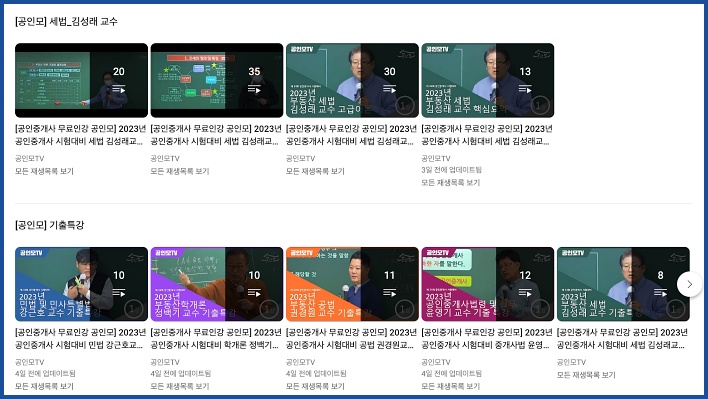The image size is (708, 399).
Task: Open the 중개사법 윤영 playlist title
Action: point(487,339)
